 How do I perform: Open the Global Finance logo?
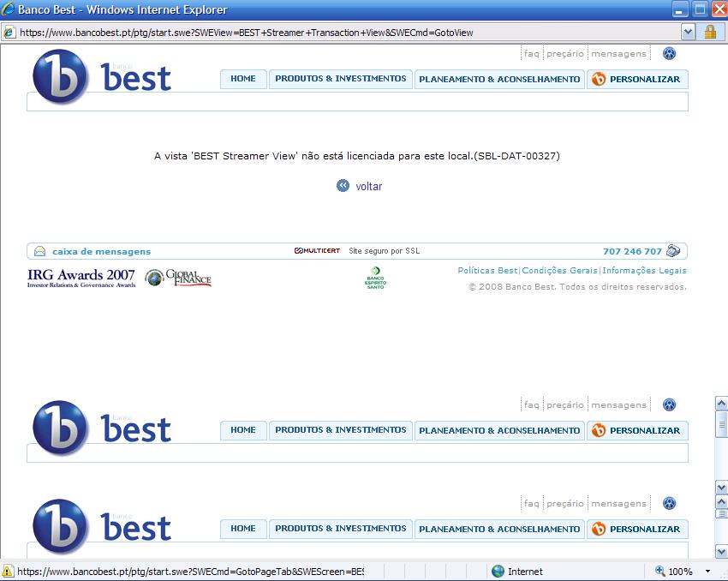[178, 278]
